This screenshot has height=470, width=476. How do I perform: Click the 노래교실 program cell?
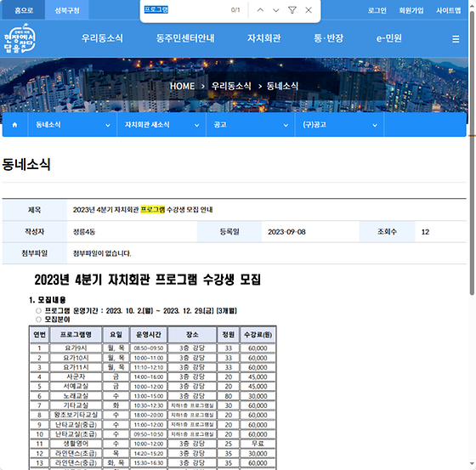pos(76,396)
